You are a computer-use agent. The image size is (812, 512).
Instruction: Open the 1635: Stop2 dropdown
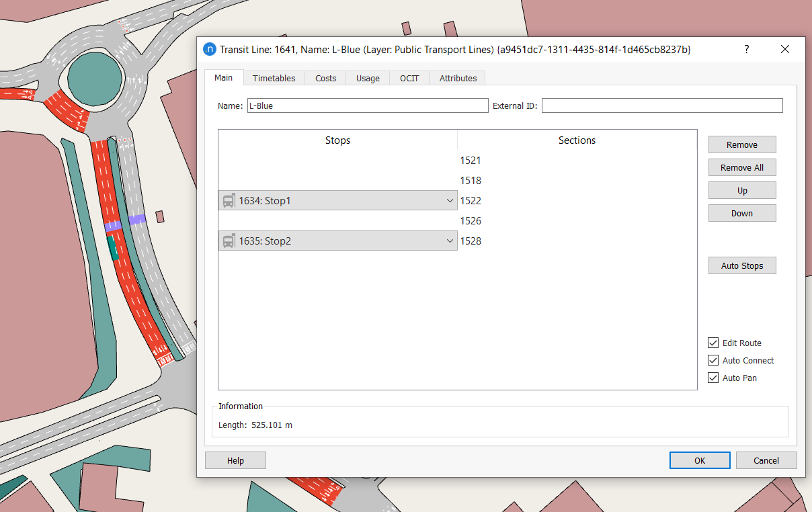(x=450, y=241)
